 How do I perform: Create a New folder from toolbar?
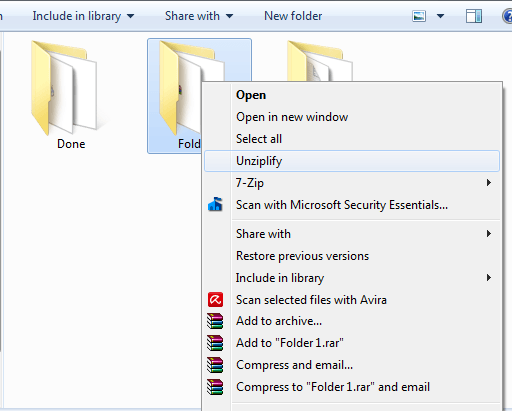click(x=293, y=16)
